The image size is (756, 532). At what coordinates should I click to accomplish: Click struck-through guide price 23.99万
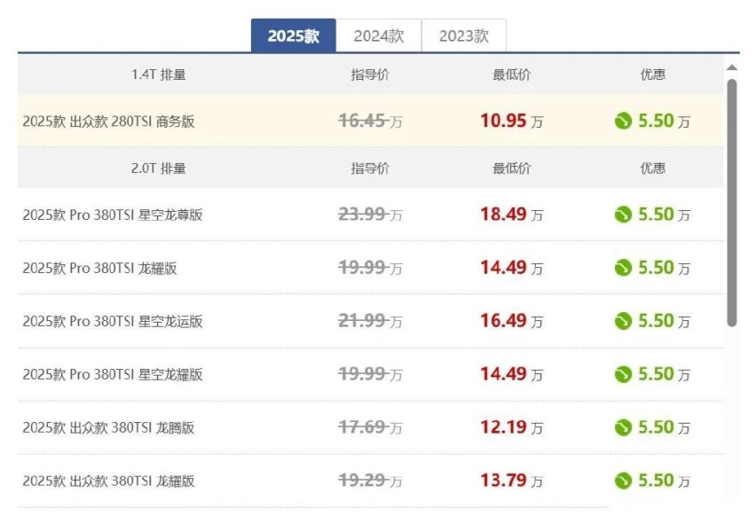(370, 214)
